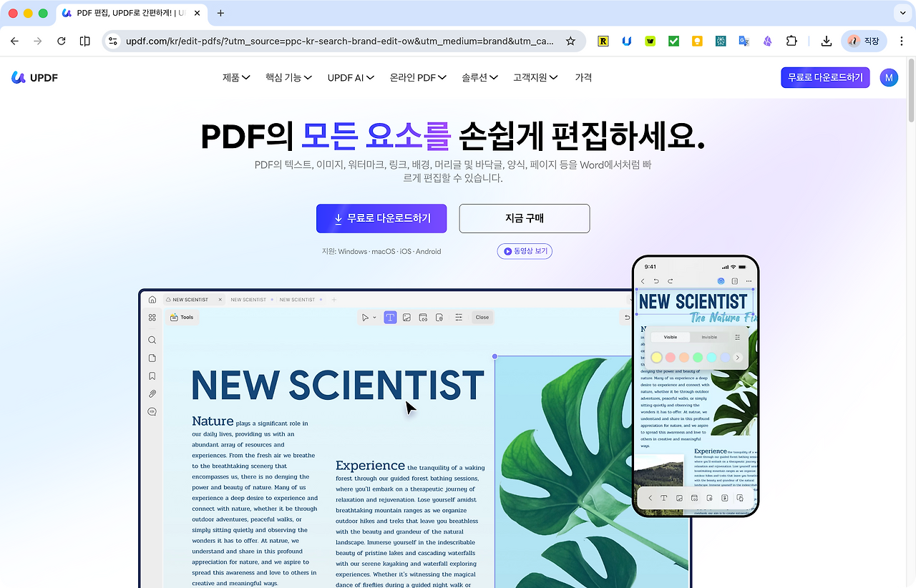Open the Chrome extensions puzzle menu
Viewport: 916px width, 588px height.
click(x=791, y=41)
